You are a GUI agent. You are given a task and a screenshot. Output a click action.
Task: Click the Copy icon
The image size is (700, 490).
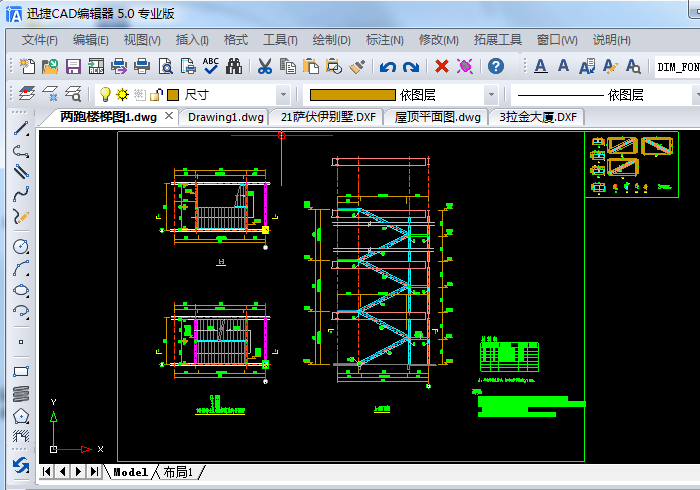tap(288, 66)
